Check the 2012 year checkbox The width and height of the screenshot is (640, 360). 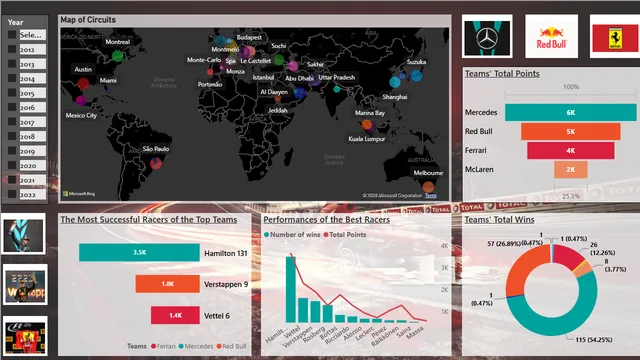[12, 49]
